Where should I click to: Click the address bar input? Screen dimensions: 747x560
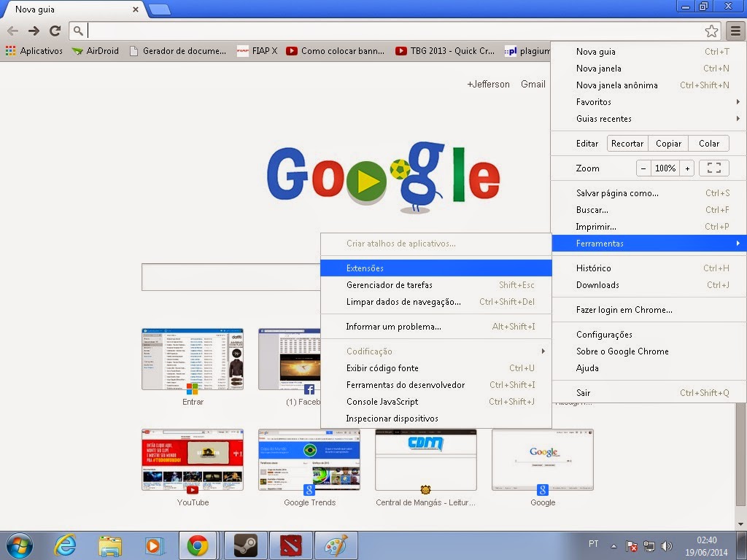[x=395, y=31]
